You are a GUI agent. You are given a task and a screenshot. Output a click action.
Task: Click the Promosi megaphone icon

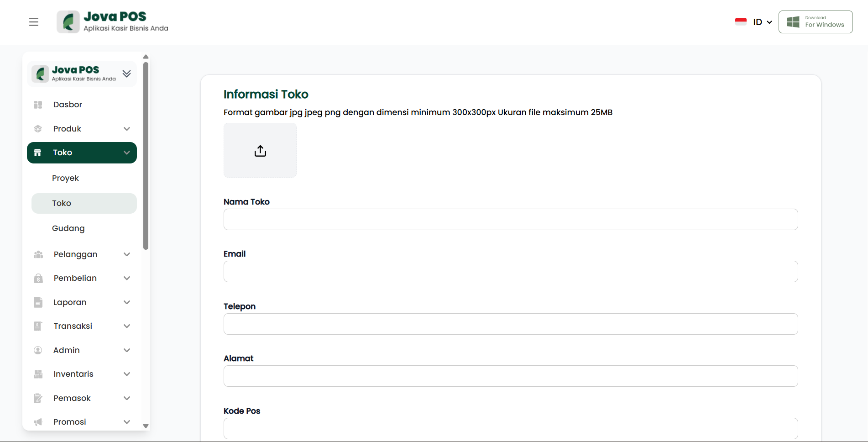(x=38, y=422)
